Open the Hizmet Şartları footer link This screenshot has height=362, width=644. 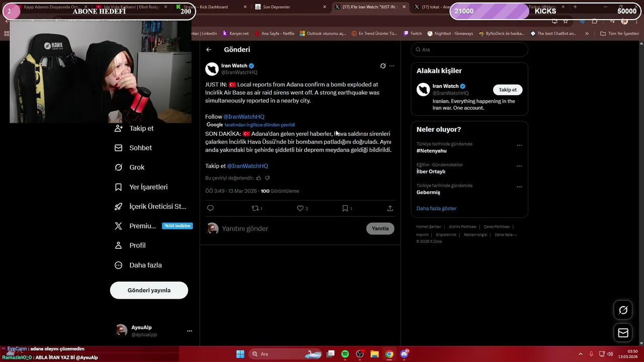click(429, 227)
